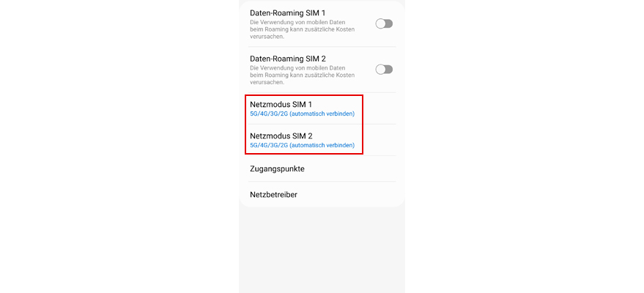The image size is (644, 293).
Task: Open the Netzmodus SIM 1 setting
Action: (x=322, y=108)
